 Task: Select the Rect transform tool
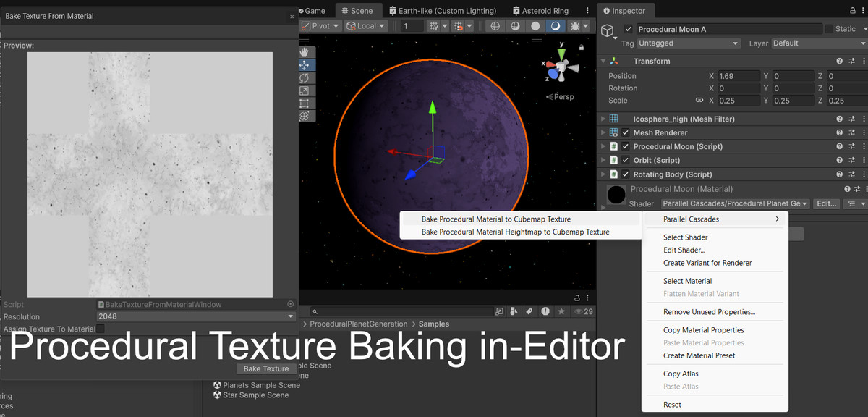[305, 104]
